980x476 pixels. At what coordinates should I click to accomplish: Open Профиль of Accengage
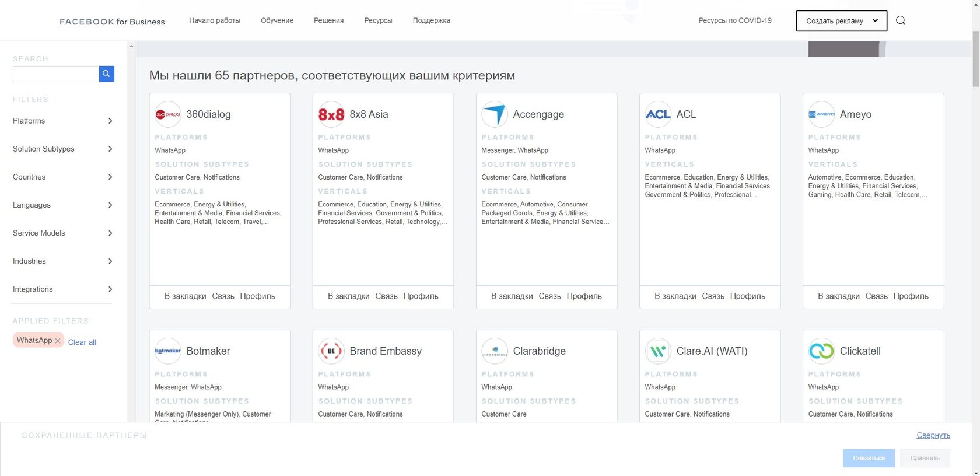click(x=584, y=296)
